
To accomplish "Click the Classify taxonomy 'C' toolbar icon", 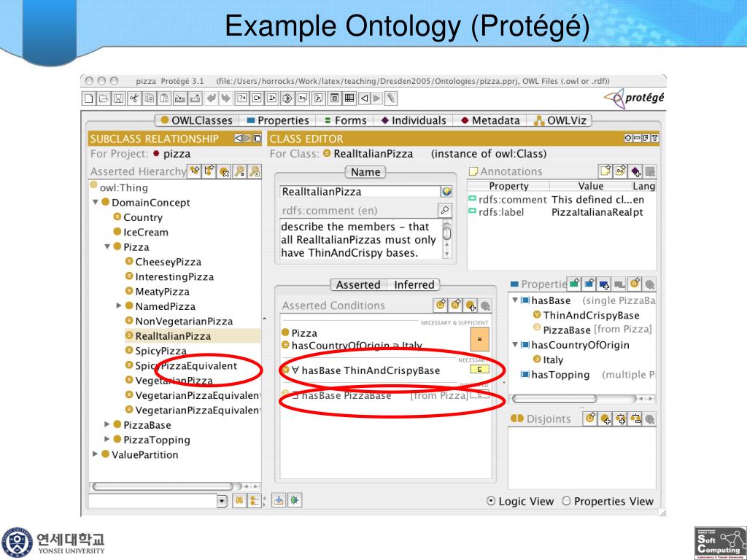I will click(x=257, y=98).
